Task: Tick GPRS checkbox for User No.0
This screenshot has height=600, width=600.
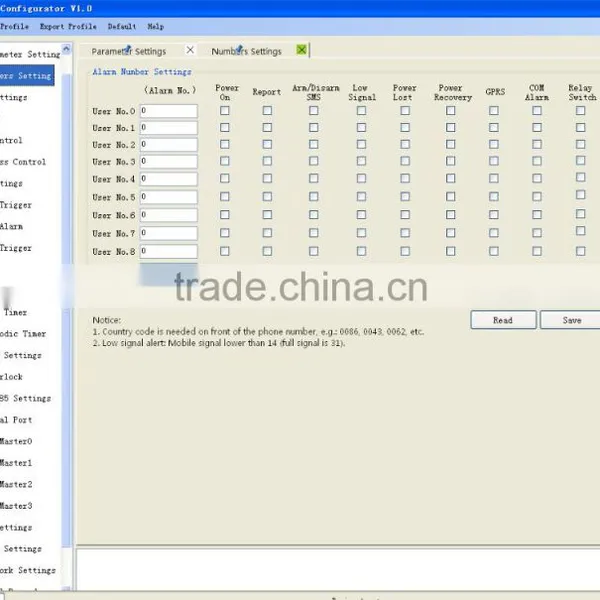Action: coord(494,111)
